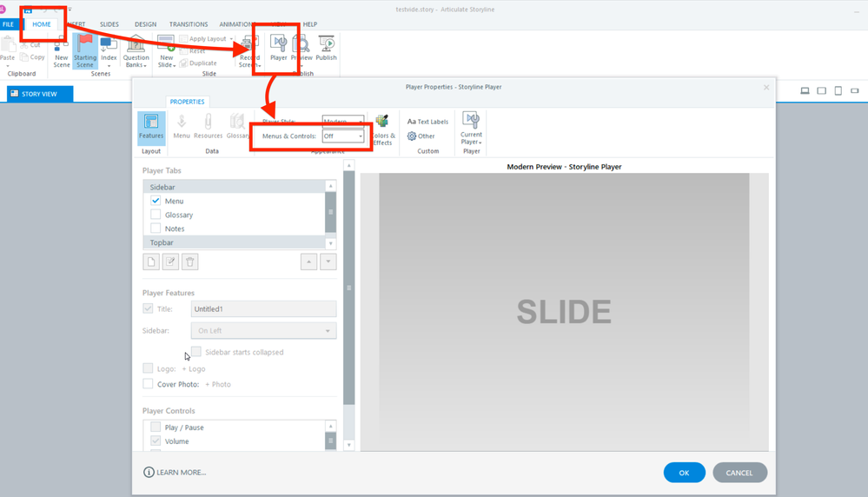Screen dimensions: 868x497
Task: Open Colors & Effects icon
Action: pyautogui.click(x=382, y=122)
